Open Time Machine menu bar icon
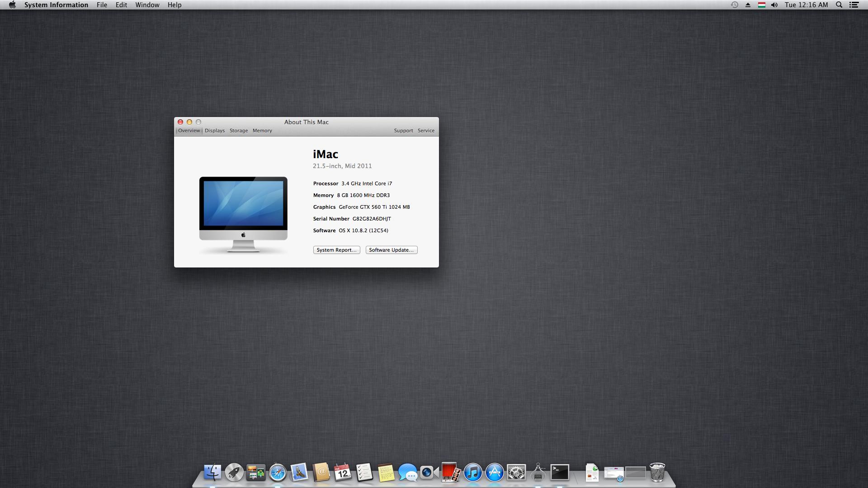The height and width of the screenshot is (488, 868). point(735,5)
